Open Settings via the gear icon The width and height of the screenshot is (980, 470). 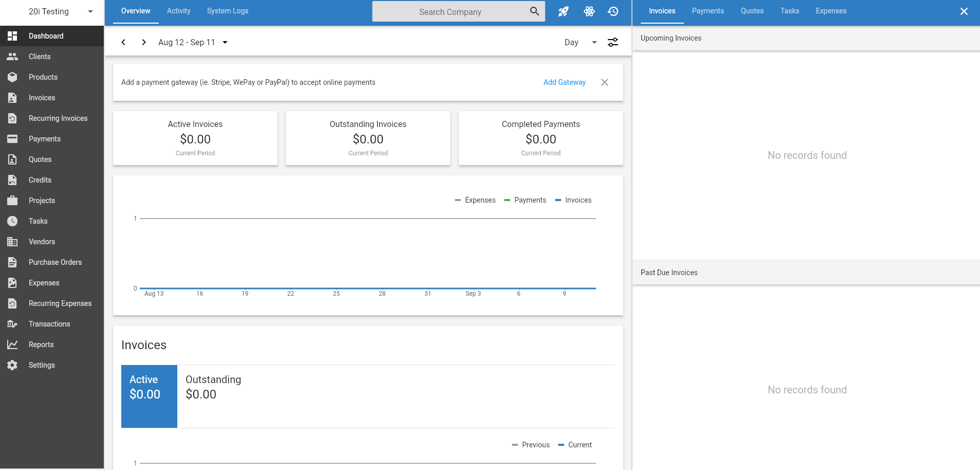click(12, 365)
